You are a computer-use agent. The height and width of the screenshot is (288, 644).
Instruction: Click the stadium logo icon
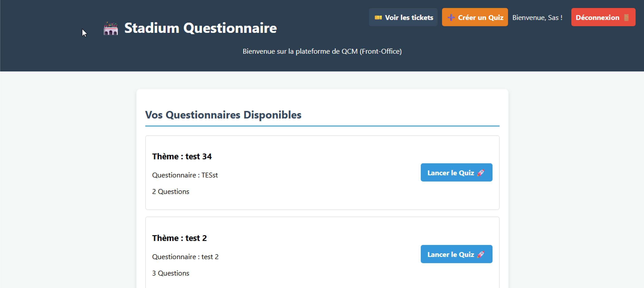[111, 29]
